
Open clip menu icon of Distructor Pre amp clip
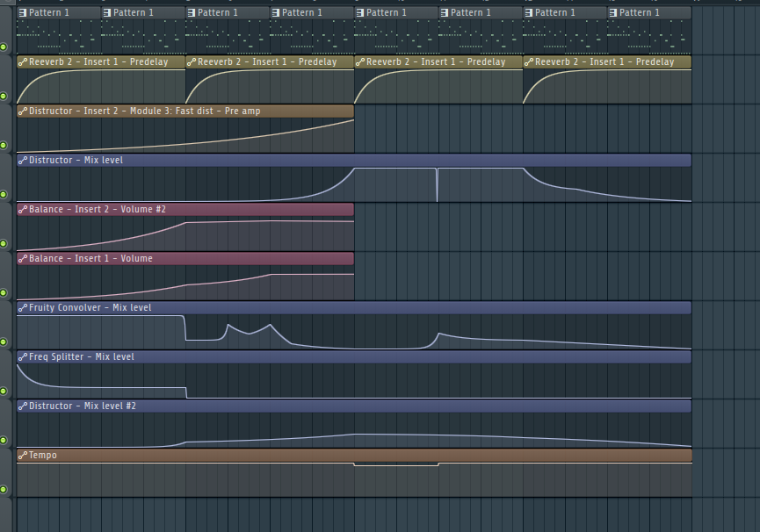click(22, 111)
